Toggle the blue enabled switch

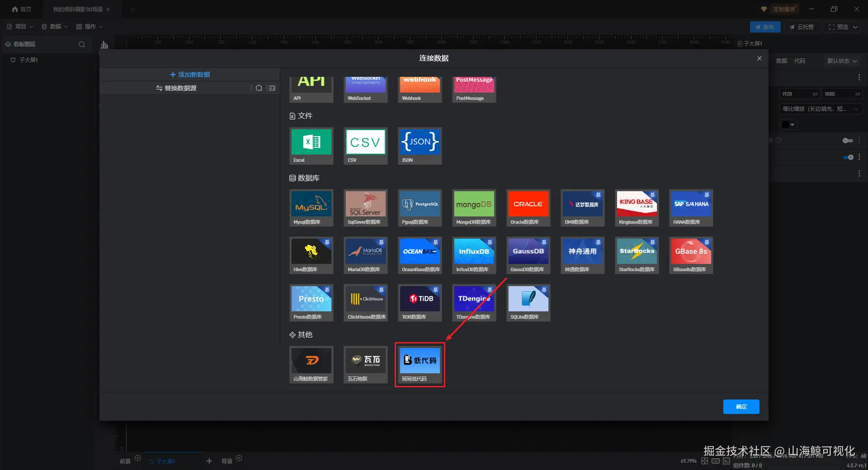pyautogui.click(x=848, y=157)
